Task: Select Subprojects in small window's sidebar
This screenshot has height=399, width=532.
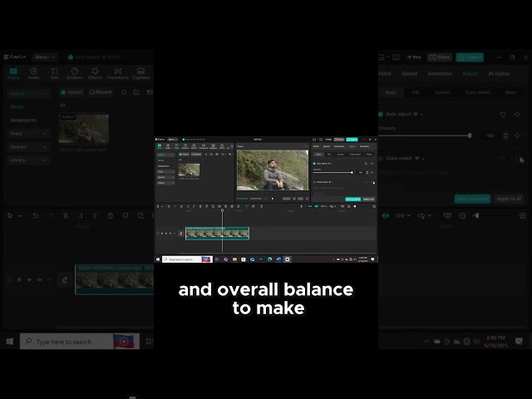Action: (163, 166)
